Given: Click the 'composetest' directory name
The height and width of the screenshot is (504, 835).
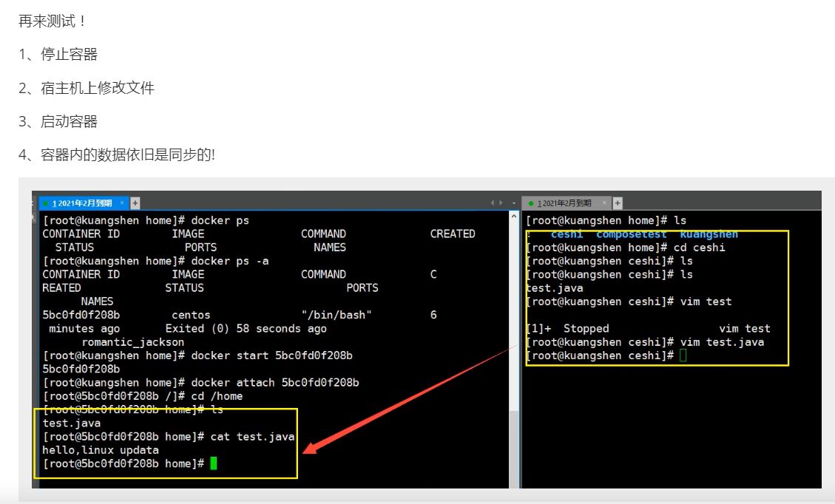Looking at the screenshot, I should tap(631, 234).
